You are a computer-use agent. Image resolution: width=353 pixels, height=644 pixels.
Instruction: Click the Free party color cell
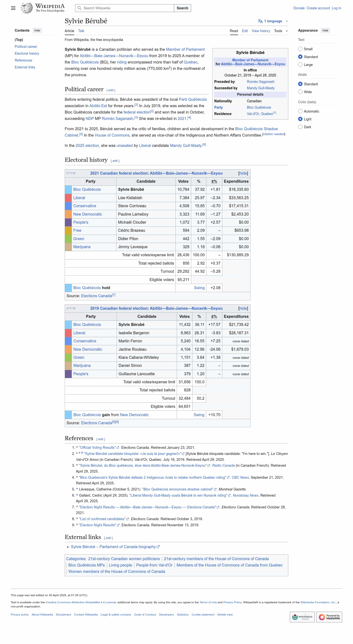point(68,231)
